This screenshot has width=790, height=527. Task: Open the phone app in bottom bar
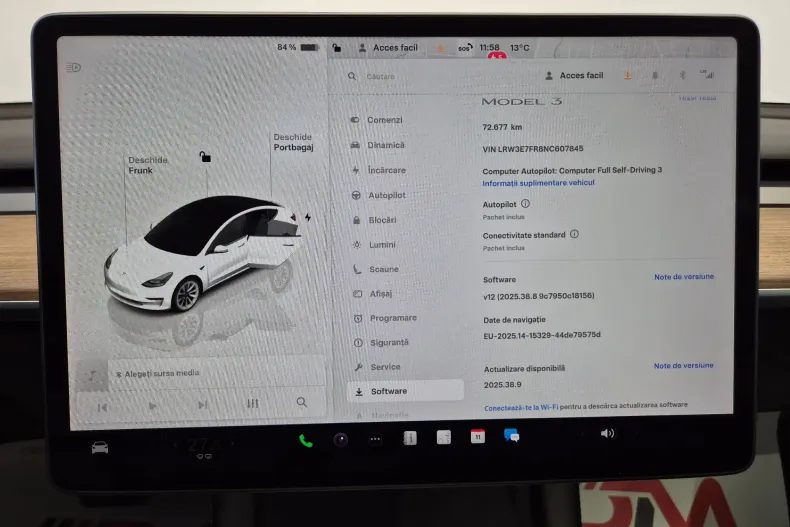tap(305, 441)
